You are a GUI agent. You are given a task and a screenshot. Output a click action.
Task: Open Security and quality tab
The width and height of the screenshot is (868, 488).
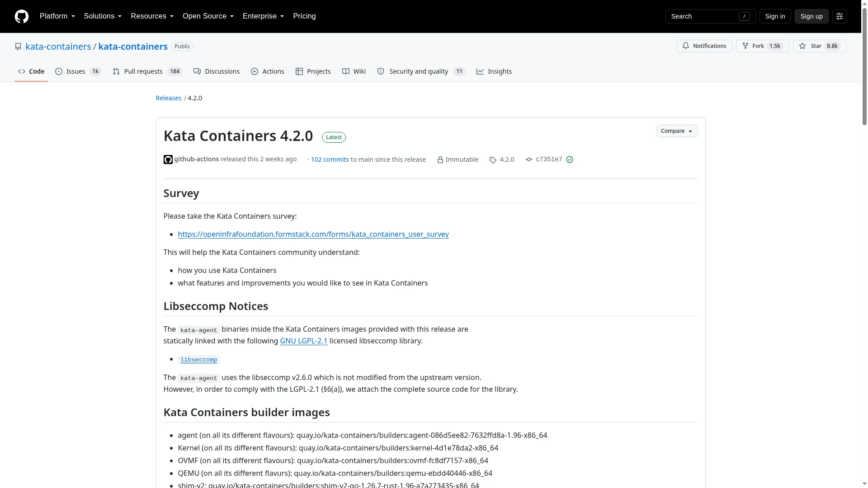(421, 71)
